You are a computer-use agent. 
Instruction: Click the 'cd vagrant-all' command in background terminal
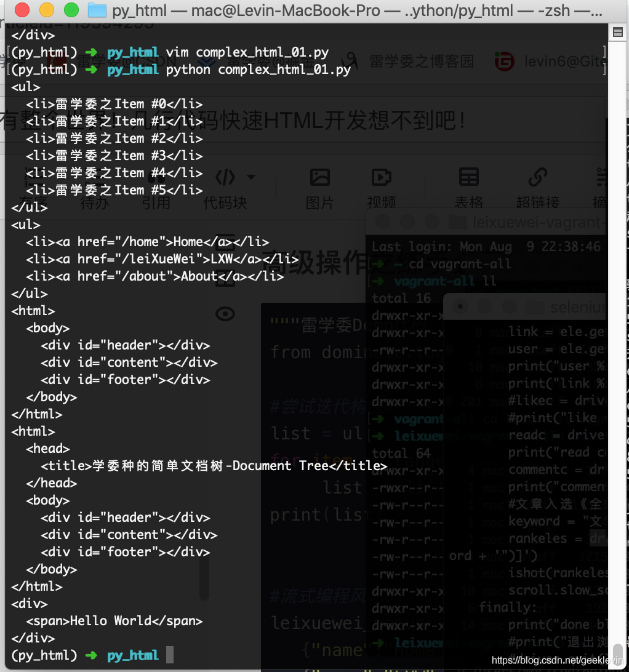tap(460, 263)
